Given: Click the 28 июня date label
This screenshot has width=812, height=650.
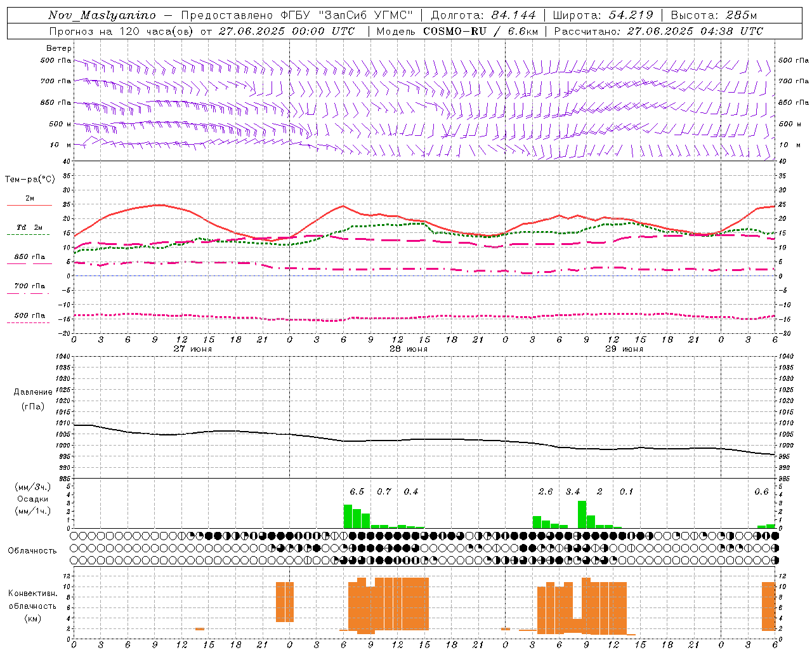Looking at the screenshot, I should point(409,349).
